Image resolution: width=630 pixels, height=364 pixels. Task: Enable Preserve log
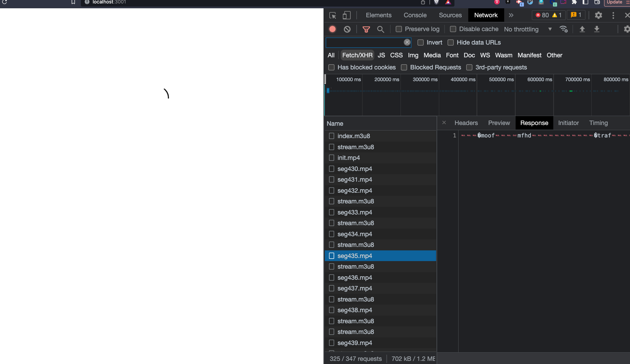399,29
